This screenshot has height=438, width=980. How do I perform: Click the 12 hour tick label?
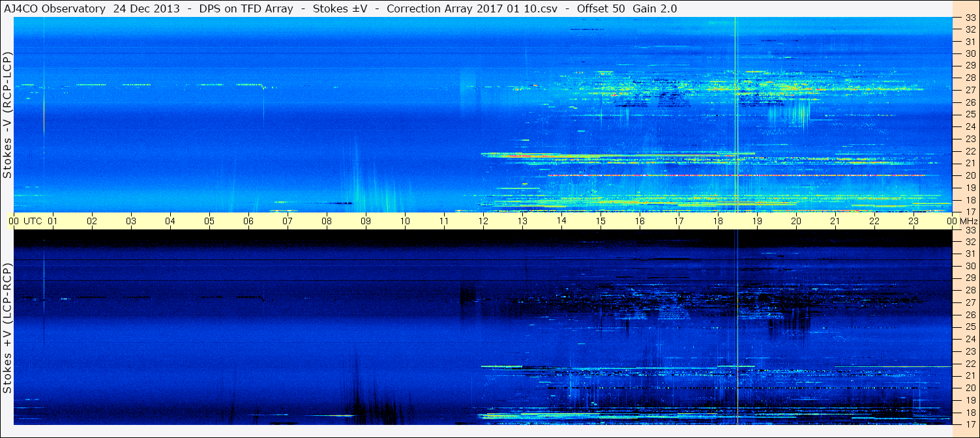483,221
